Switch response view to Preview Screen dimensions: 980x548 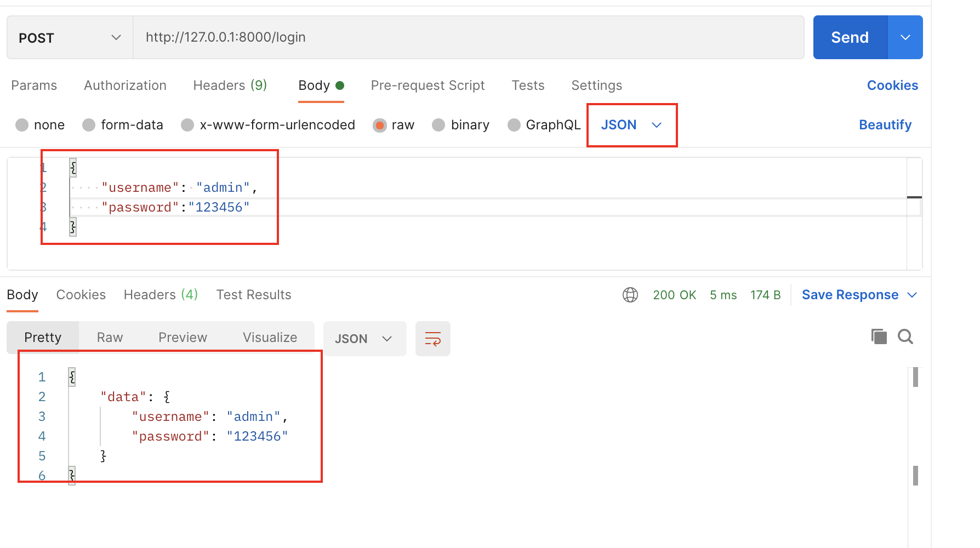(183, 338)
